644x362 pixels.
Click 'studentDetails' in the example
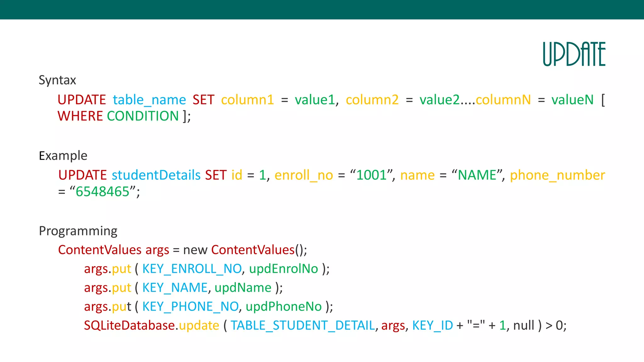156,175
